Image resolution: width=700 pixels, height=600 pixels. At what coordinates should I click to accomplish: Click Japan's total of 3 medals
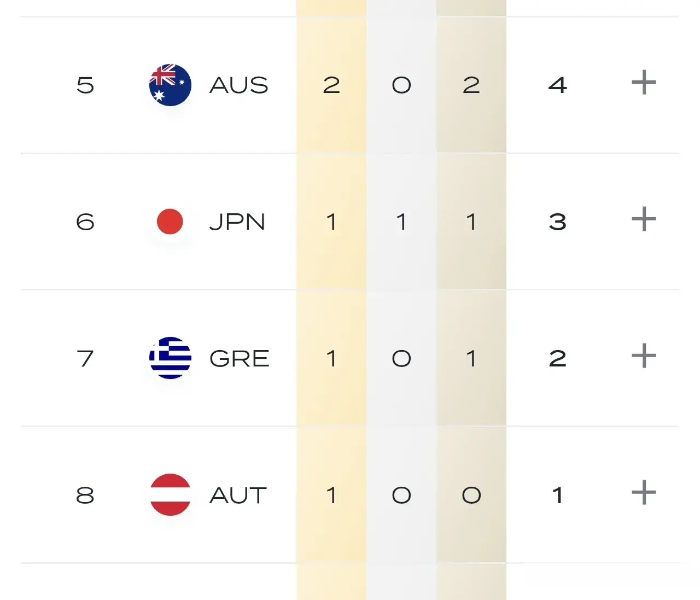click(558, 222)
